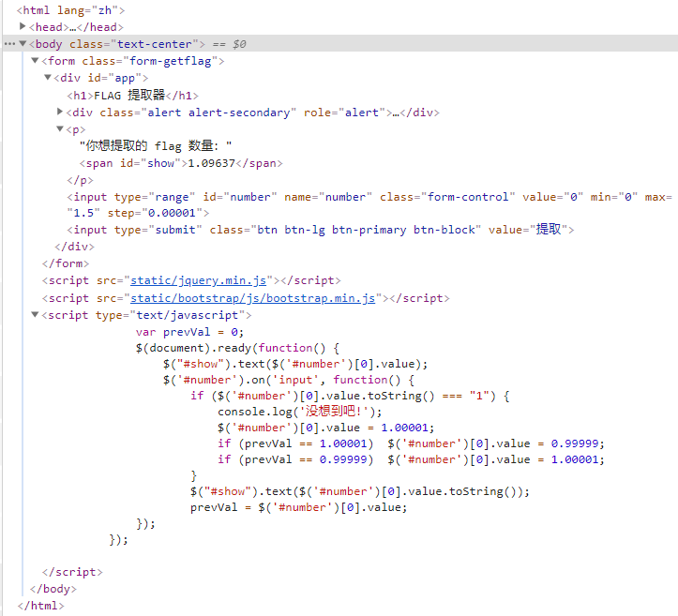Click the closing /html tag
The height and width of the screenshot is (616, 678).
pos(40,606)
